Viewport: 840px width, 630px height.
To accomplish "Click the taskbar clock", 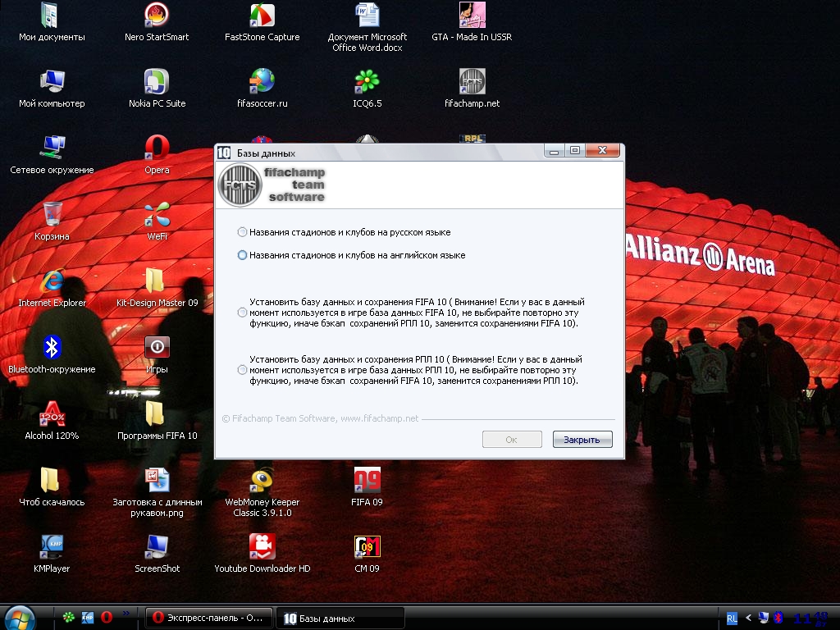I will point(811,619).
